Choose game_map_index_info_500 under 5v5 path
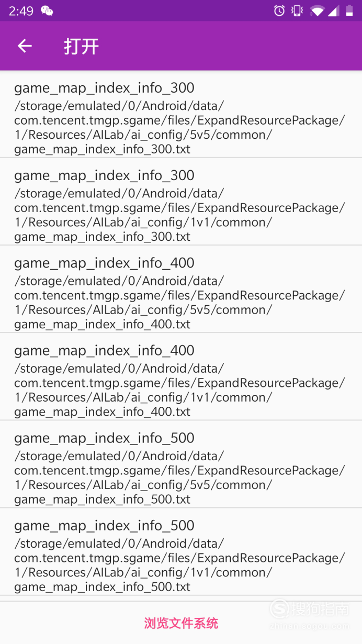362x644 pixels. [181, 464]
